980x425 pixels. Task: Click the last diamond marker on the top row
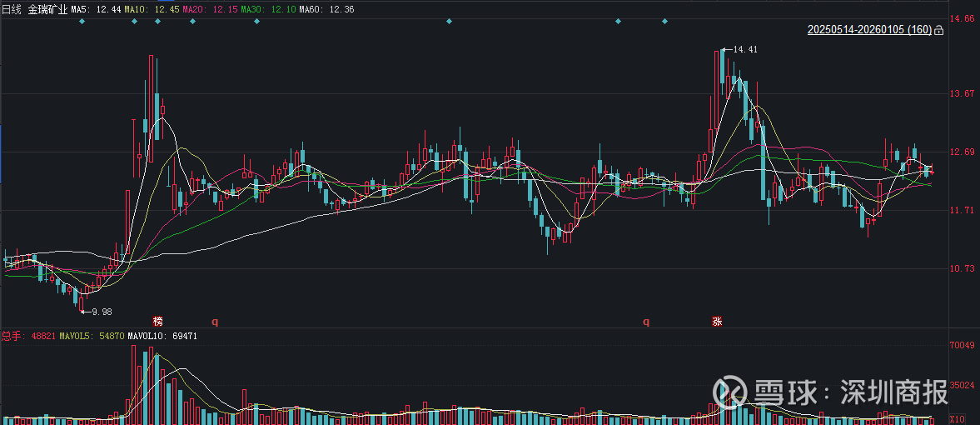(x=664, y=21)
